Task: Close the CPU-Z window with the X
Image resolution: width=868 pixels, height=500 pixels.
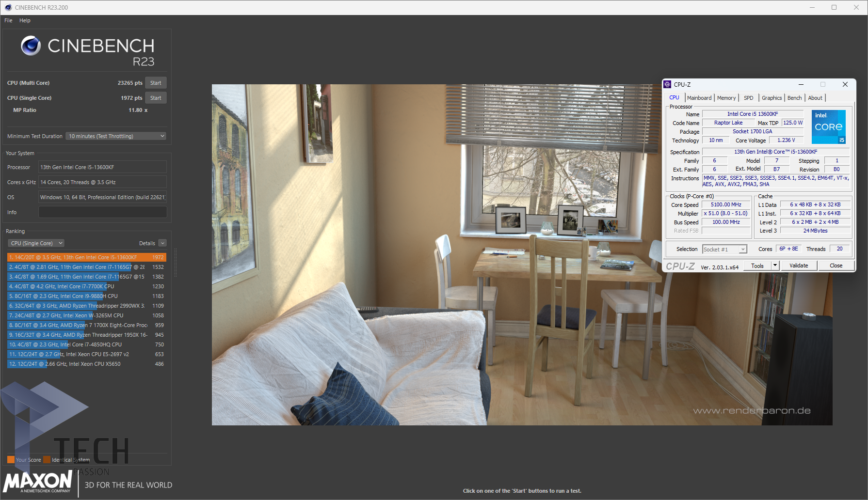Action: point(845,84)
